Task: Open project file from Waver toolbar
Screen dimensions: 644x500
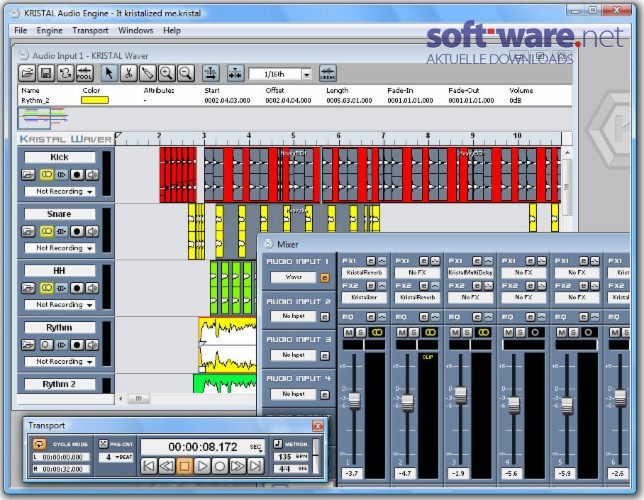Action: pos(28,74)
